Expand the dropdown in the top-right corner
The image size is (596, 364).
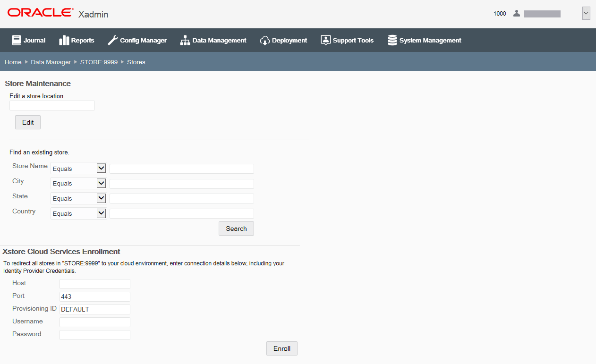pos(586,13)
